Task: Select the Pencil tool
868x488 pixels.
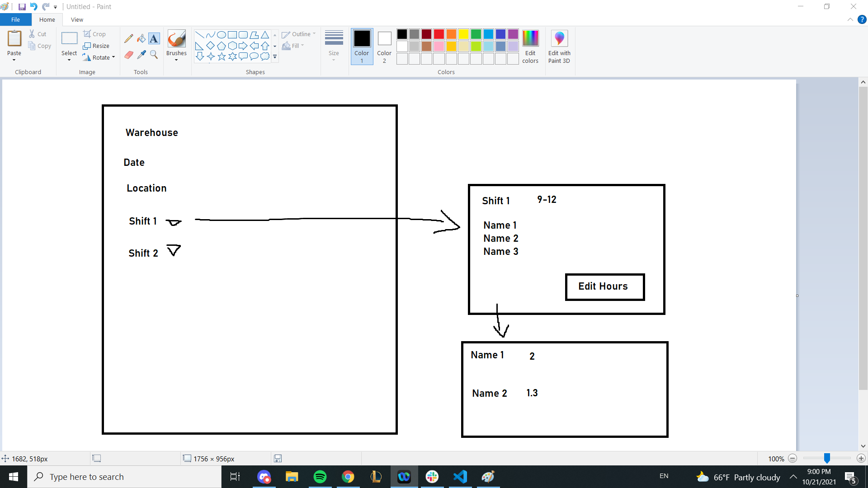Action: point(128,38)
